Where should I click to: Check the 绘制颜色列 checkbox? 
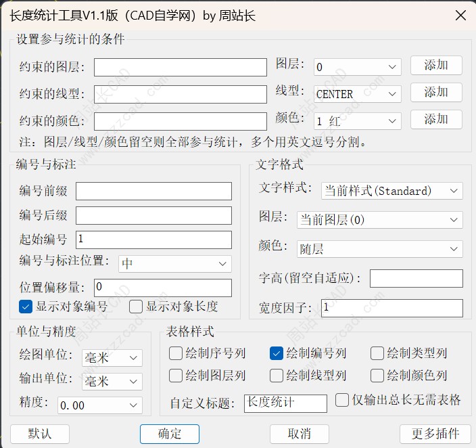[377, 376]
